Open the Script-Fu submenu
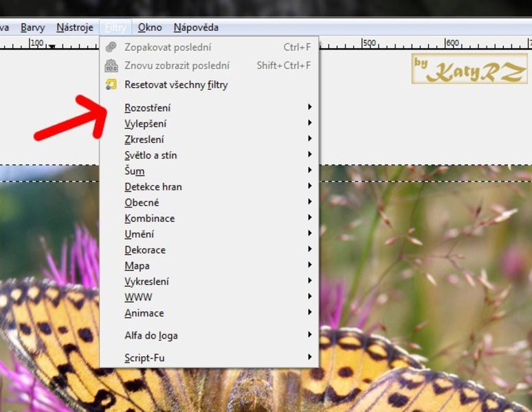This screenshot has width=532, height=412. [209, 358]
